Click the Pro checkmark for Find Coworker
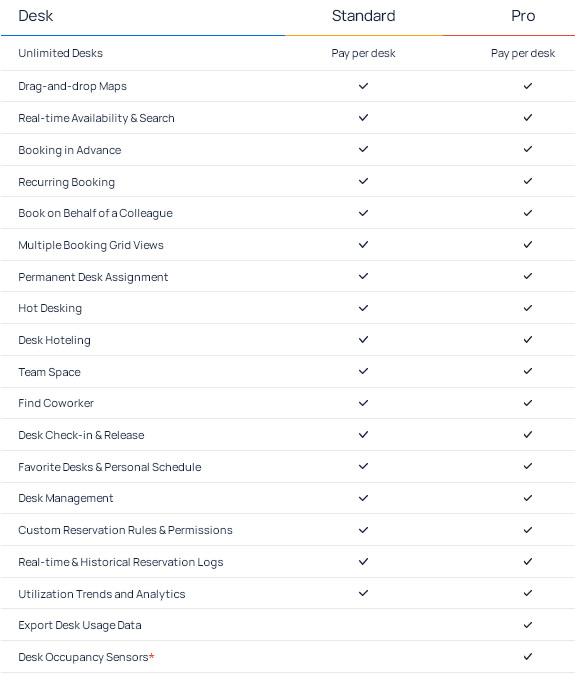575x677 pixels. pos(528,403)
